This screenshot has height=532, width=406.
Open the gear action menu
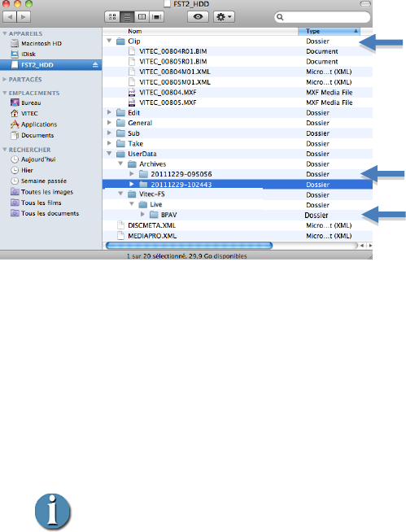224,16
